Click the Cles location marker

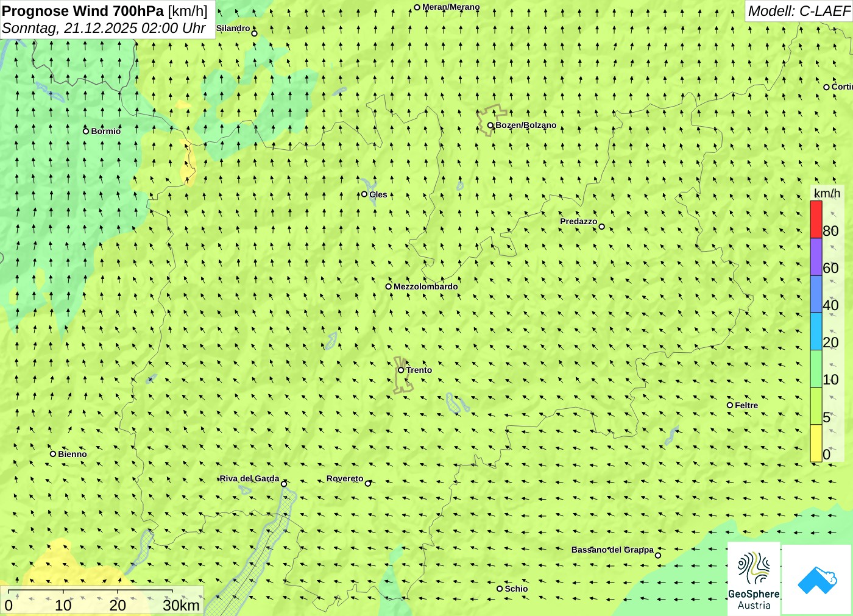tap(364, 194)
